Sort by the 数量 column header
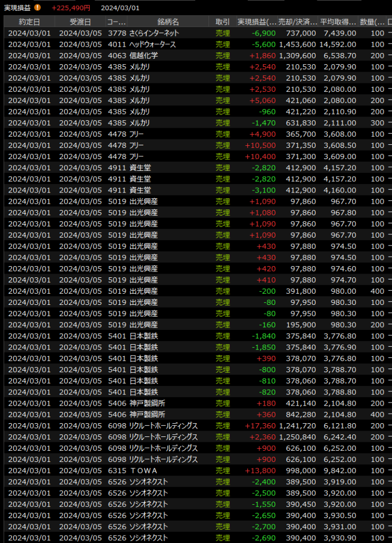This screenshot has width=392, height=543. click(372, 22)
